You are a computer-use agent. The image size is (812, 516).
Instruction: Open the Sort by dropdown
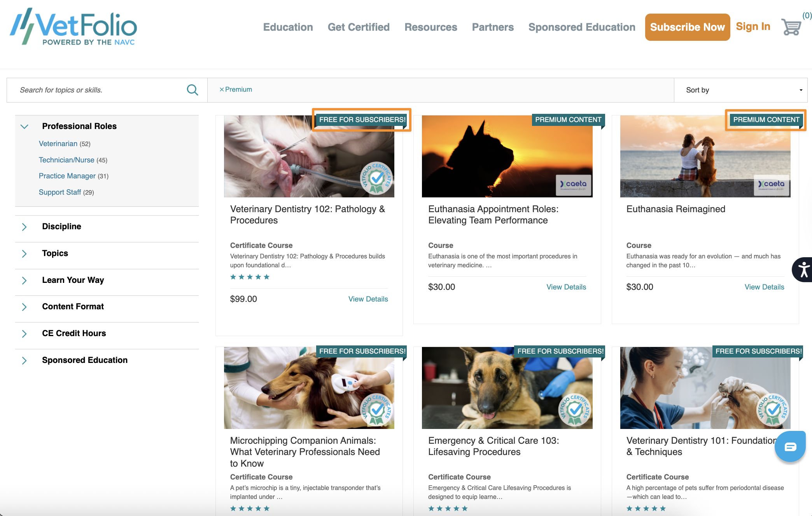740,90
